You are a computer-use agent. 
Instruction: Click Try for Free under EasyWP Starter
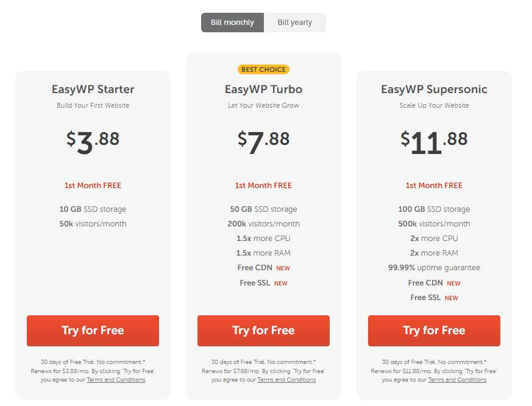[93, 331]
